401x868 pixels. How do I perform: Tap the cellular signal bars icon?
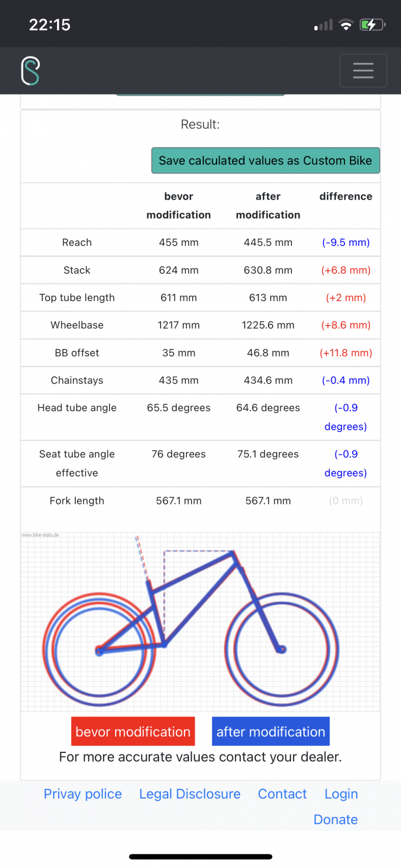[323, 25]
